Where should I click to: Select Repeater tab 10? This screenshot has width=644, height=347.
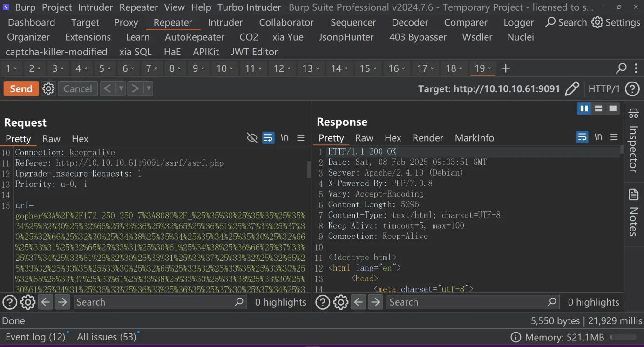(221, 68)
